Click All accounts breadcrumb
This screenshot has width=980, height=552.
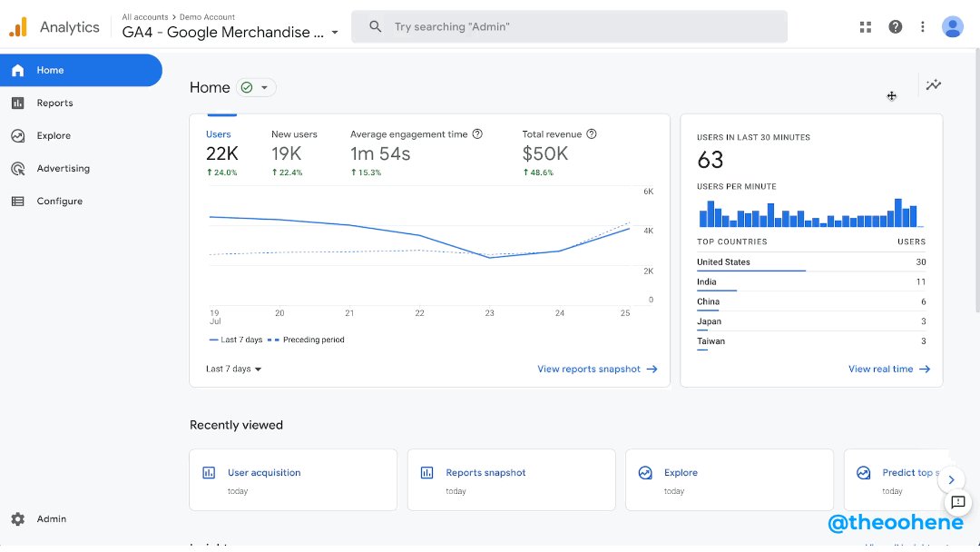(x=145, y=17)
